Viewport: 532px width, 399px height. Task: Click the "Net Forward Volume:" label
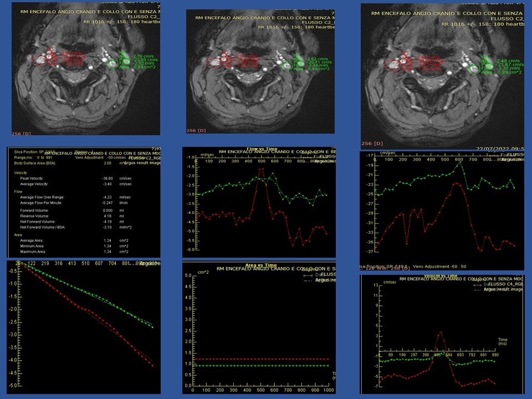[38, 222]
